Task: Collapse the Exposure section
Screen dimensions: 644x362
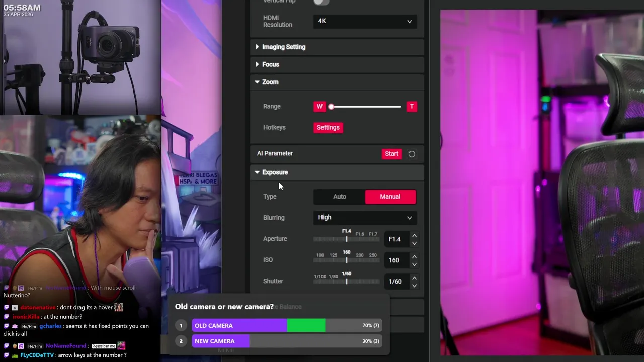Action: (x=337, y=172)
